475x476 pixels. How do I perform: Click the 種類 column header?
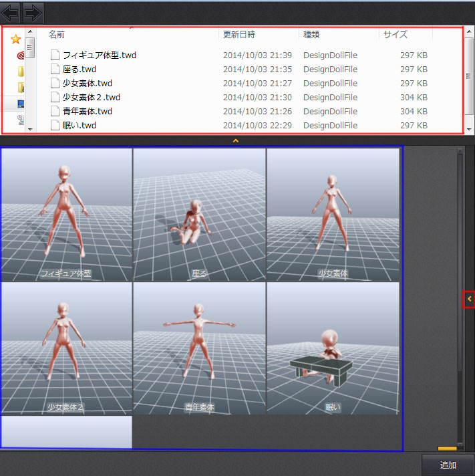click(311, 35)
